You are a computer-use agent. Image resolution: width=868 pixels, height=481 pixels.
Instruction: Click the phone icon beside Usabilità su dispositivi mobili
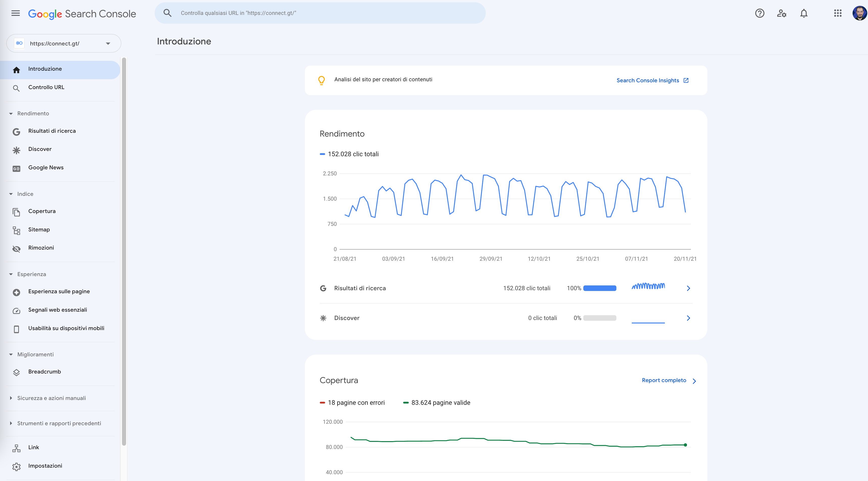pyautogui.click(x=16, y=329)
